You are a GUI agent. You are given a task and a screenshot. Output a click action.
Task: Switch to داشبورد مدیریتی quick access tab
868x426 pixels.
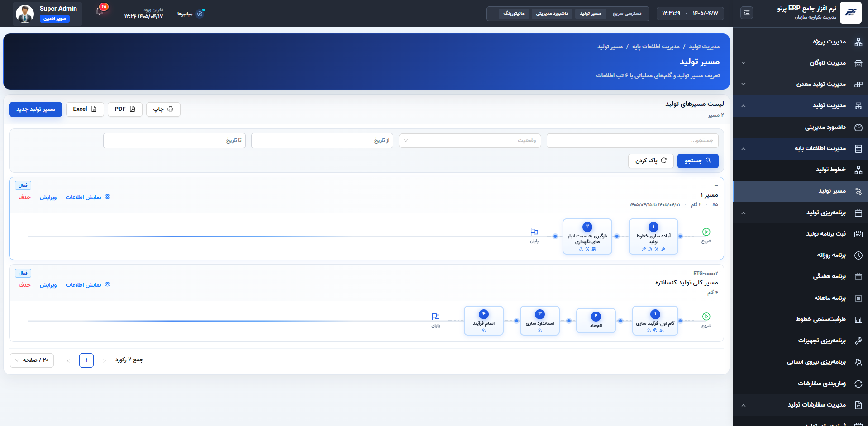[552, 14]
